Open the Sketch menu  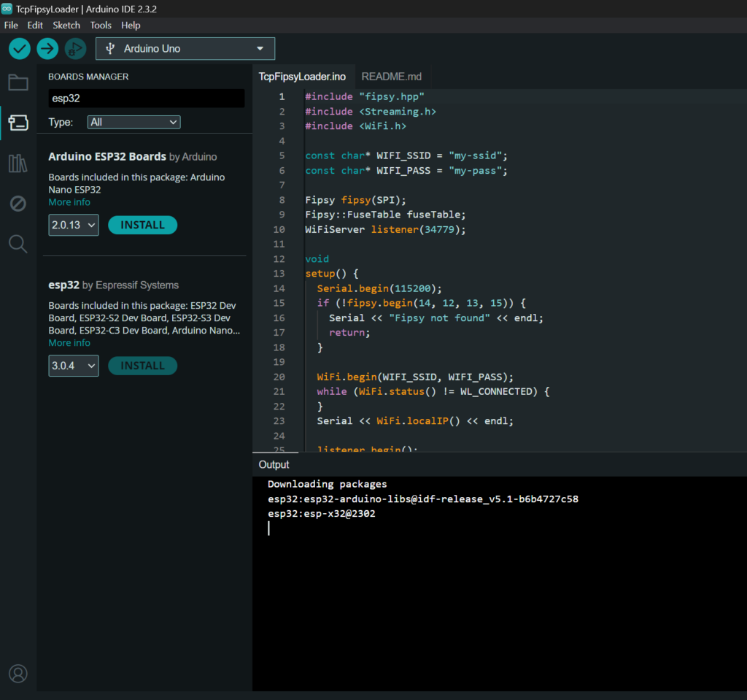point(66,26)
